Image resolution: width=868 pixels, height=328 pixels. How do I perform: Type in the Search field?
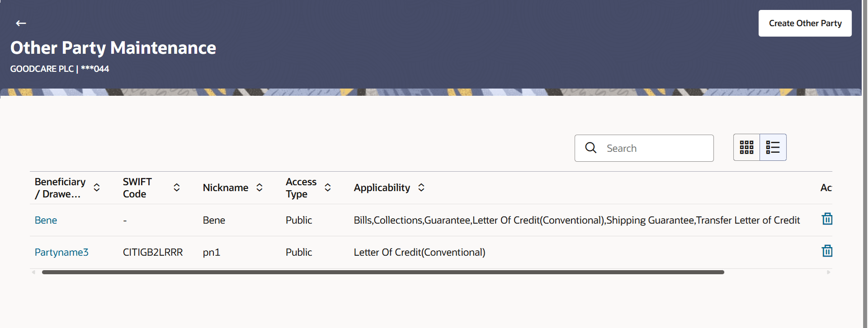coord(656,148)
